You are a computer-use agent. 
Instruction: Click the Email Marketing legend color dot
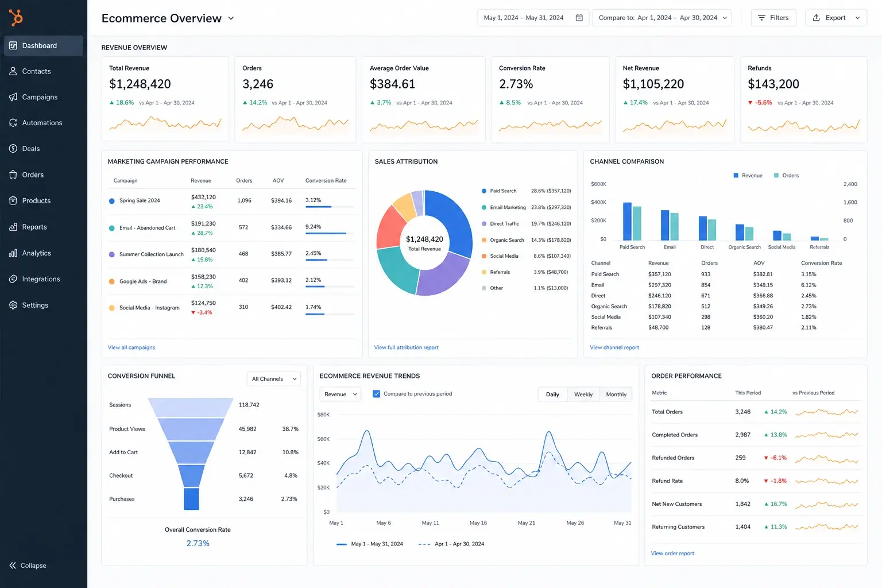click(484, 208)
